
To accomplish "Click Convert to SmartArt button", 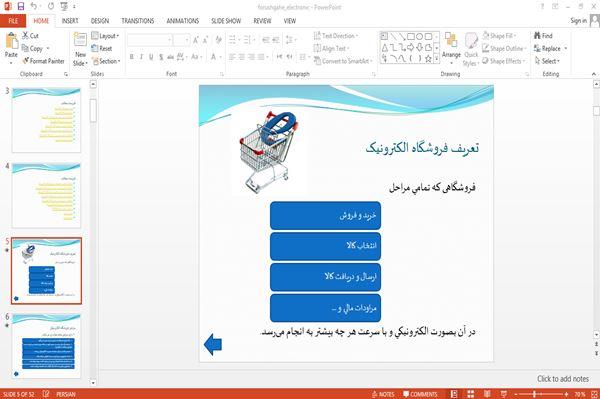I will tap(343, 61).
